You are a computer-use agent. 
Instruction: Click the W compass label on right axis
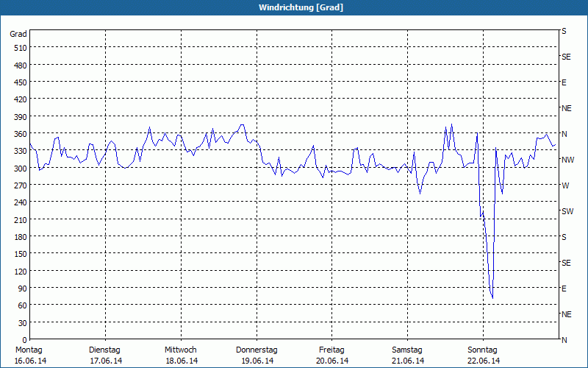coord(565,185)
